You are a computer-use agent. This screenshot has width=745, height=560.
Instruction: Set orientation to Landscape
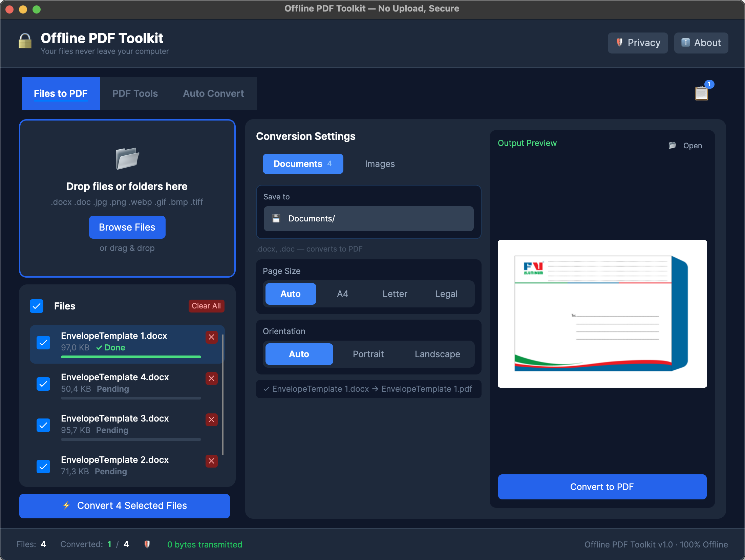(x=437, y=354)
